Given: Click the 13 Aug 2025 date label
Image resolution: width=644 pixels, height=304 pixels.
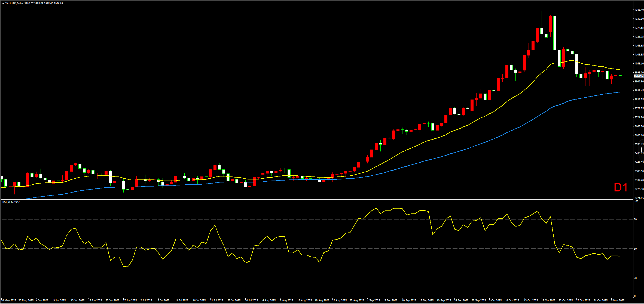Looking at the screenshot, I should (x=304, y=300).
